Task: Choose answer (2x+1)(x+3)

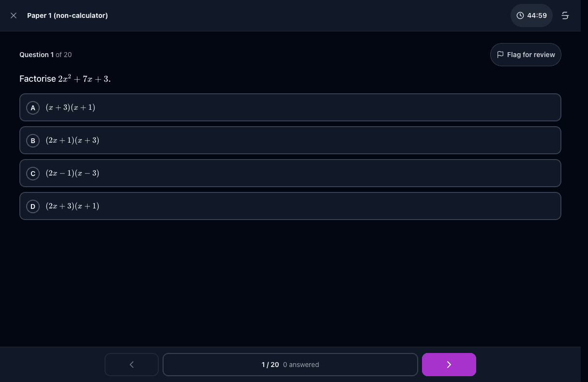Action: (x=290, y=140)
